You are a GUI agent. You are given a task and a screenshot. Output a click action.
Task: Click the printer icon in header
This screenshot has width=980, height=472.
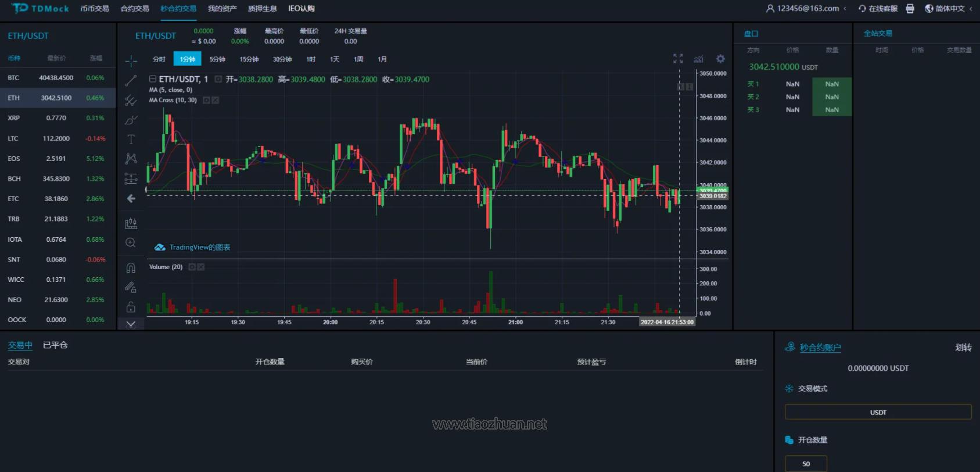click(x=910, y=9)
